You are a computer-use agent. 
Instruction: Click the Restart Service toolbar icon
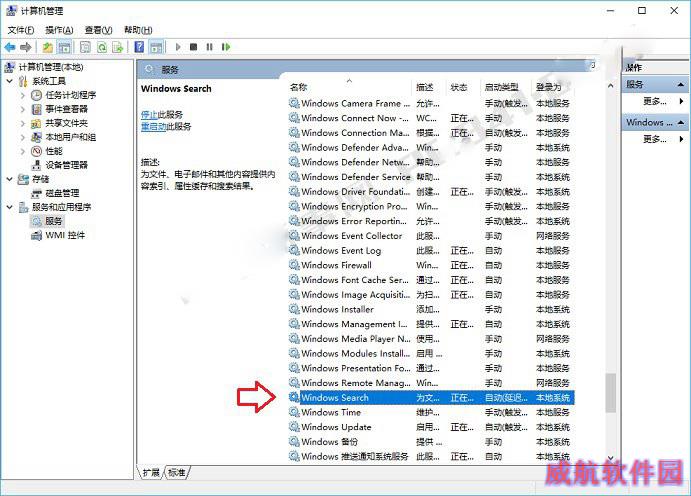coord(226,47)
